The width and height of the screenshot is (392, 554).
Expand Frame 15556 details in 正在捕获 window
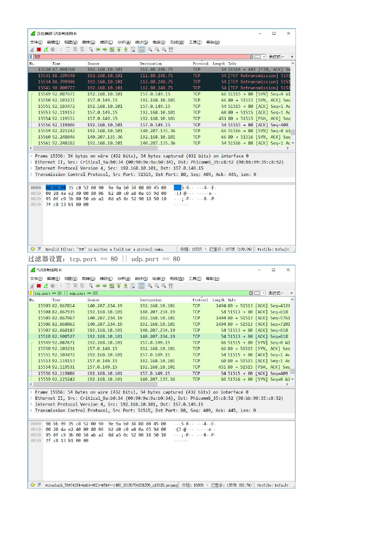click(31, 156)
